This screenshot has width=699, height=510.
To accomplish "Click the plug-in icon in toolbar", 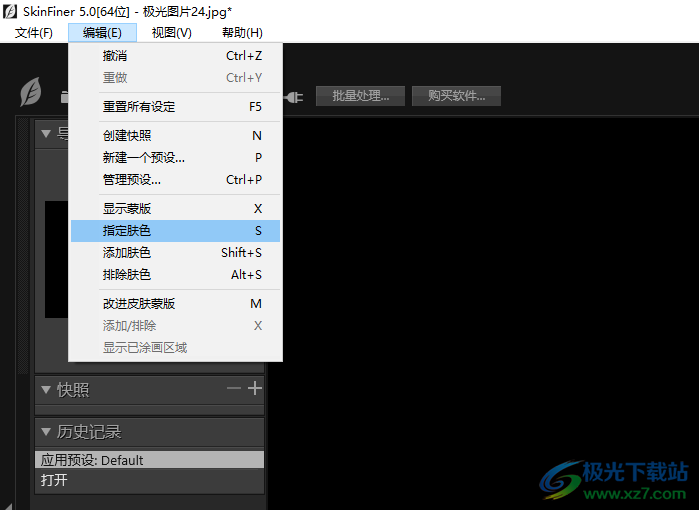I will click(294, 97).
